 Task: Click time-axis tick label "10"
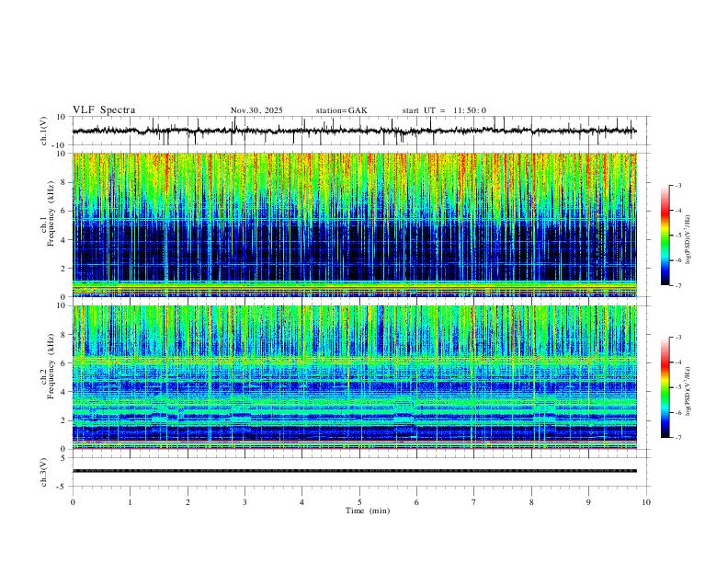pyautogui.click(x=646, y=502)
